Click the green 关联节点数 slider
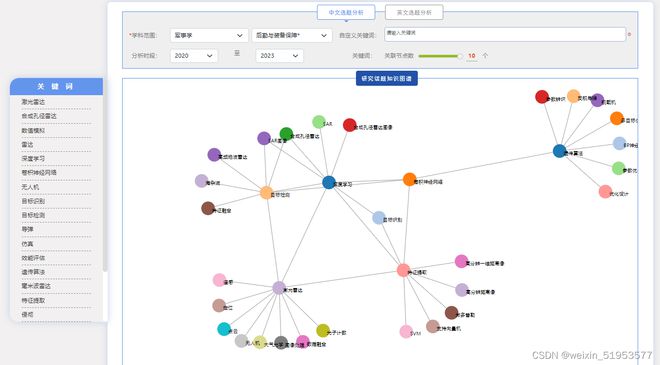Image resolution: width=660 pixels, height=365 pixels. click(x=440, y=56)
